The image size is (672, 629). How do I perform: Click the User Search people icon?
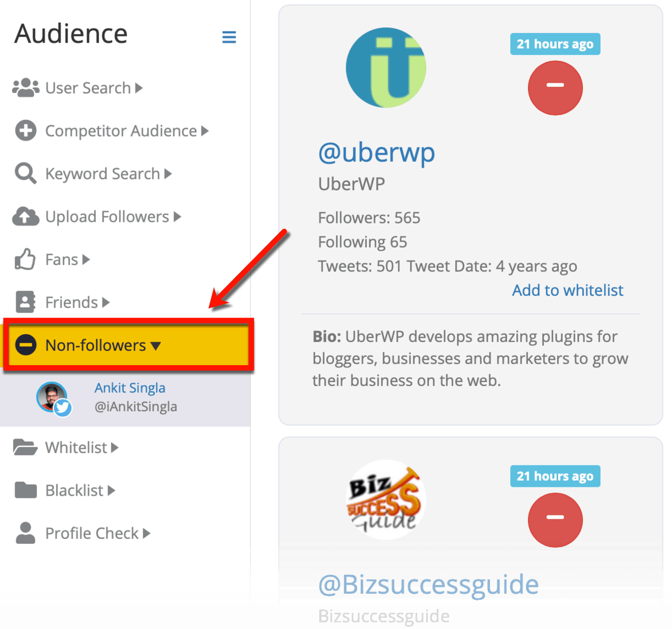tap(26, 88)
